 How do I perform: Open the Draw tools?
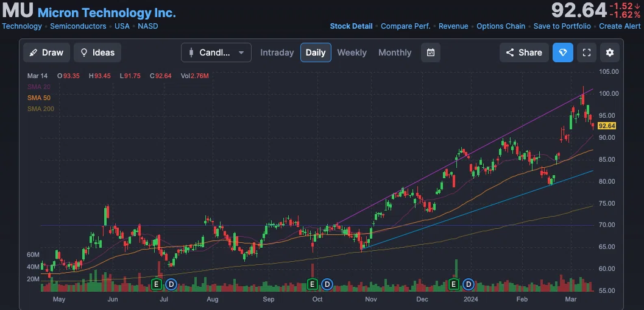[46, 52]
